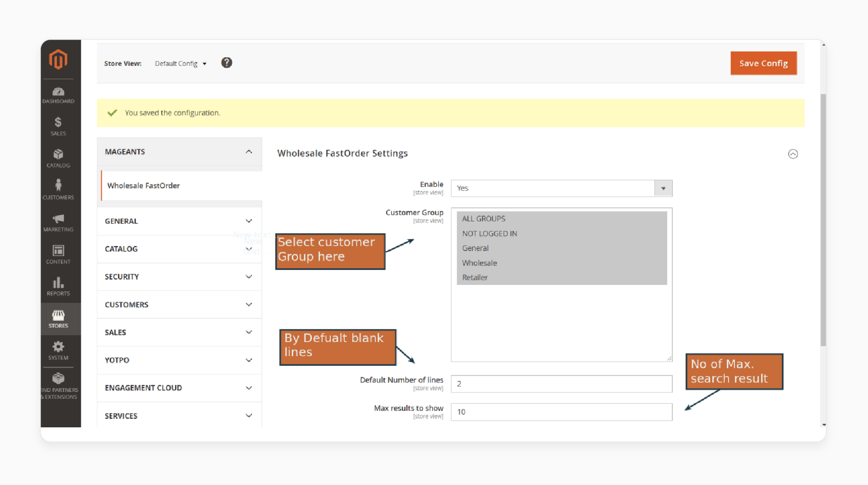The width and height of the screenshot is (868, 485).
Task: Open Find Partners & Extensions sidebar item
Action: pyautogui.click(x=58, y=386)
